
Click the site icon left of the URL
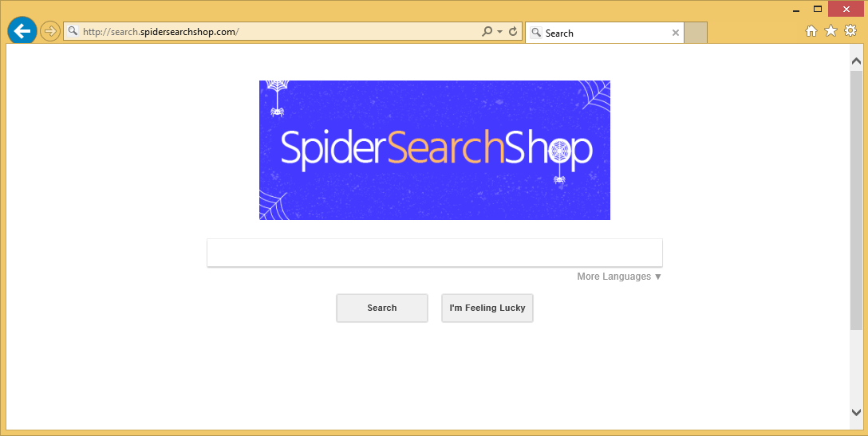click(x=73, y=32)
